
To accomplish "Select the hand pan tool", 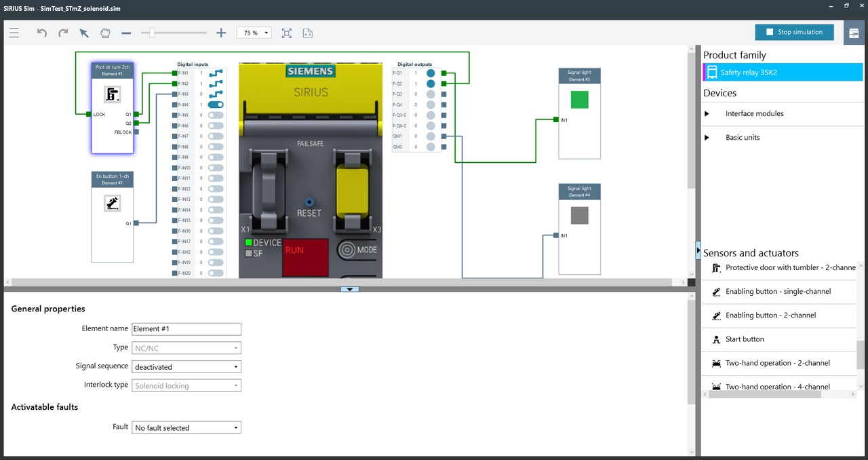I will (x=105, y=33).
